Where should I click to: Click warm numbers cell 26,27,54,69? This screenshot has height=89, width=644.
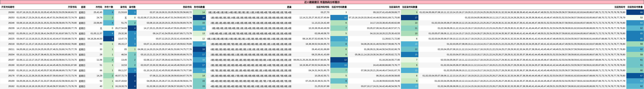(x=121, y=28)
